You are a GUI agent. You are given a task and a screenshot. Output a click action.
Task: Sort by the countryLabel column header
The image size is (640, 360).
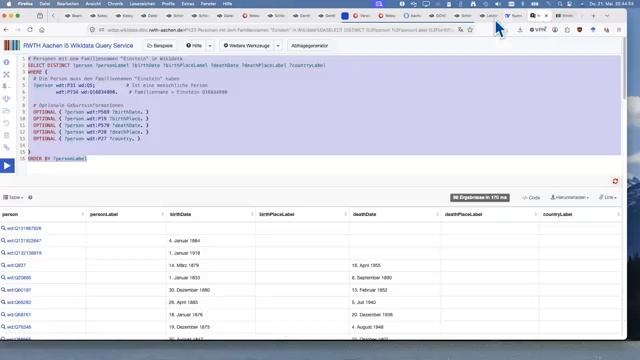click(580, 214)
